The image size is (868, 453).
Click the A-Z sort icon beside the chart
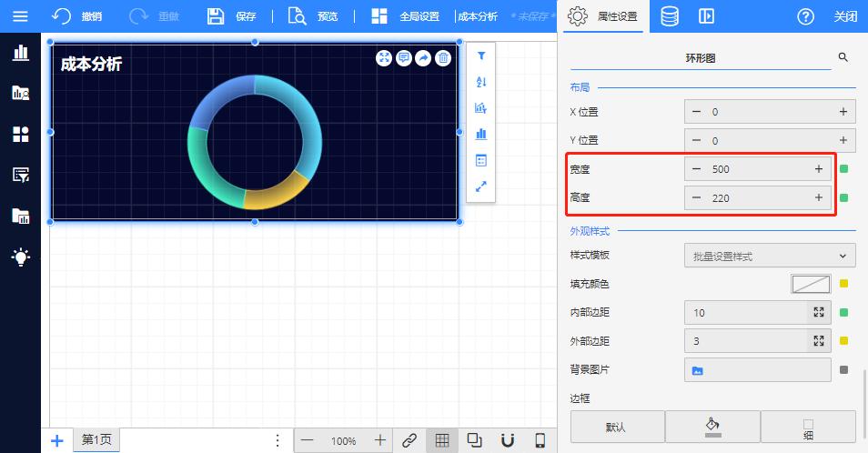[x=481, y=82]
